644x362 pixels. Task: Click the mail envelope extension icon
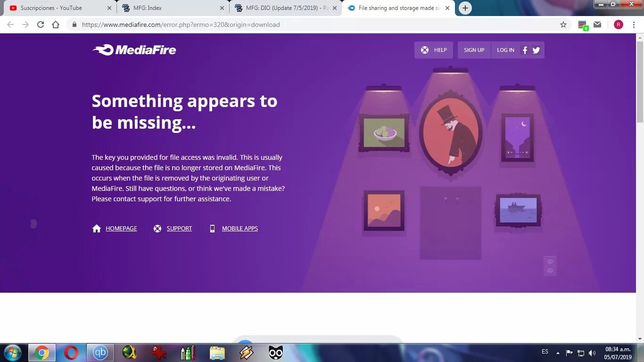pos(597,25)
